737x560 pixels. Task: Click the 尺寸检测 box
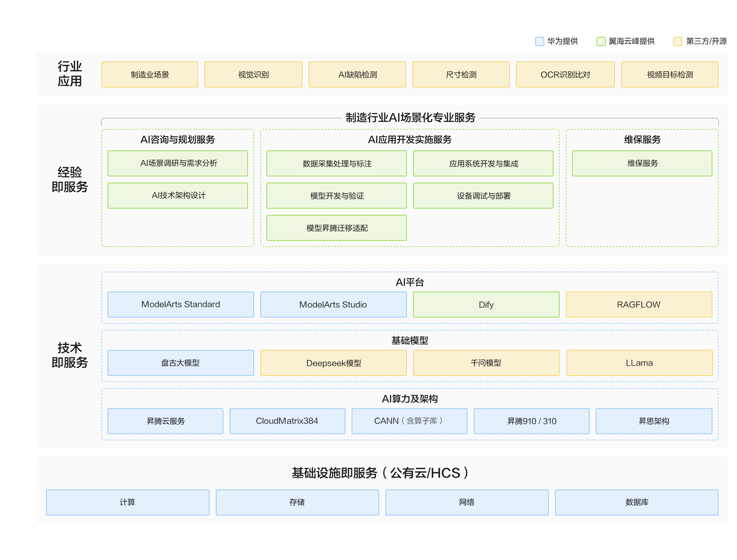[x=461, y=74]
